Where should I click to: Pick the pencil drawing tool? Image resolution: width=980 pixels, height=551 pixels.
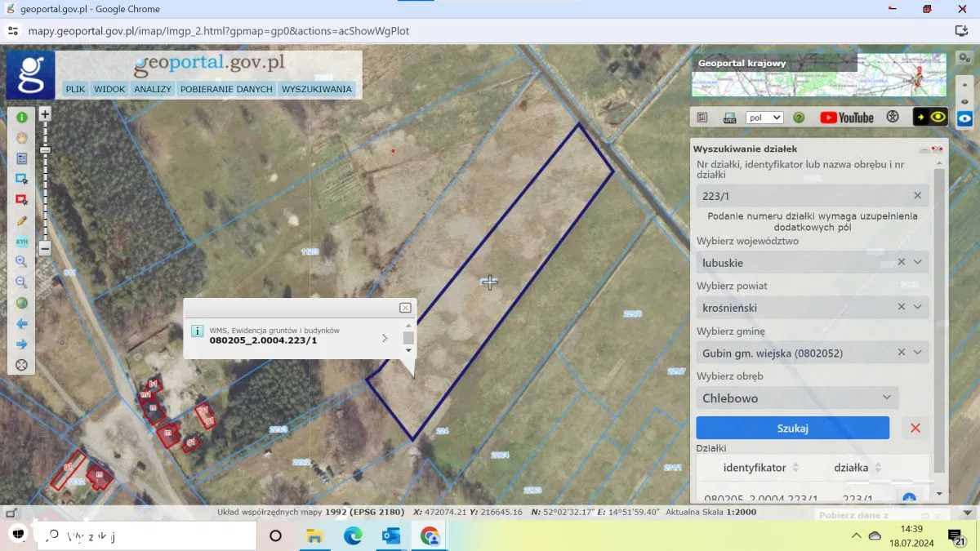coord(22,220)
